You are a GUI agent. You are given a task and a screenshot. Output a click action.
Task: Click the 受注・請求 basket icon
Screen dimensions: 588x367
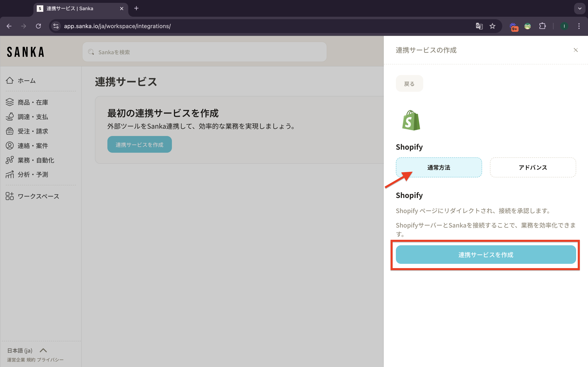click(x=10, y=131)
